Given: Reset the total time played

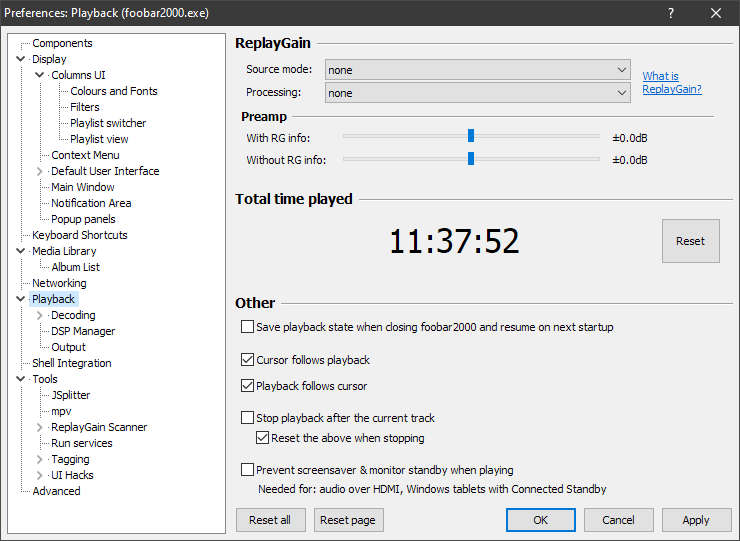Looking at the screenshot, I should click(690, 241).
